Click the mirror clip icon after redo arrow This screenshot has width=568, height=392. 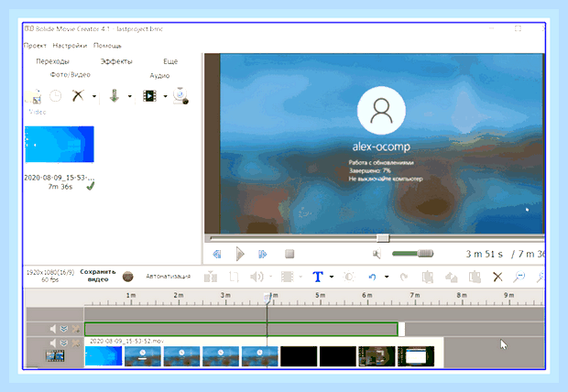coord(428,277)
